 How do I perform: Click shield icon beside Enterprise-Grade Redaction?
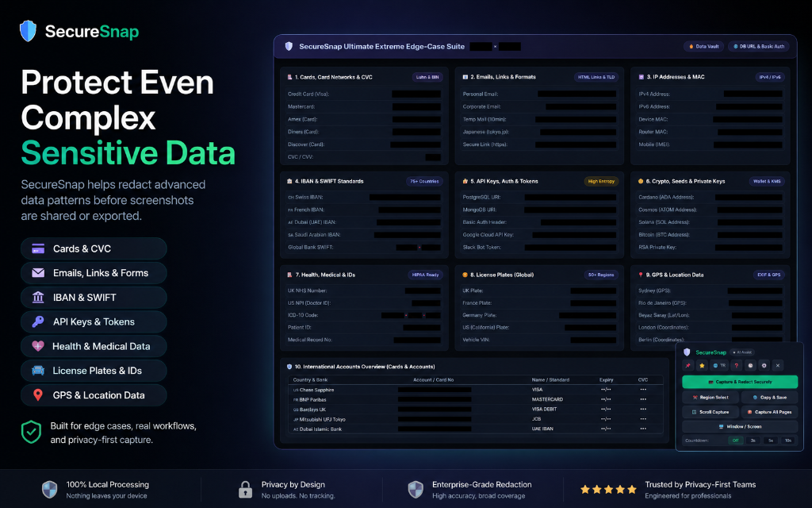pos(416,489)
